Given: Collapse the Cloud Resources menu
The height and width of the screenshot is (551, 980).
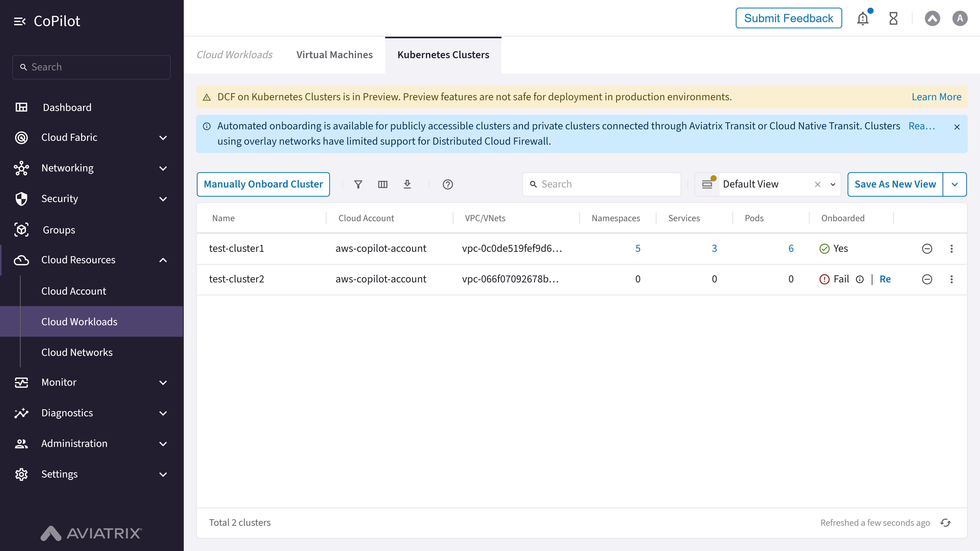Looking at the screenshot, I should coord(163,260).
